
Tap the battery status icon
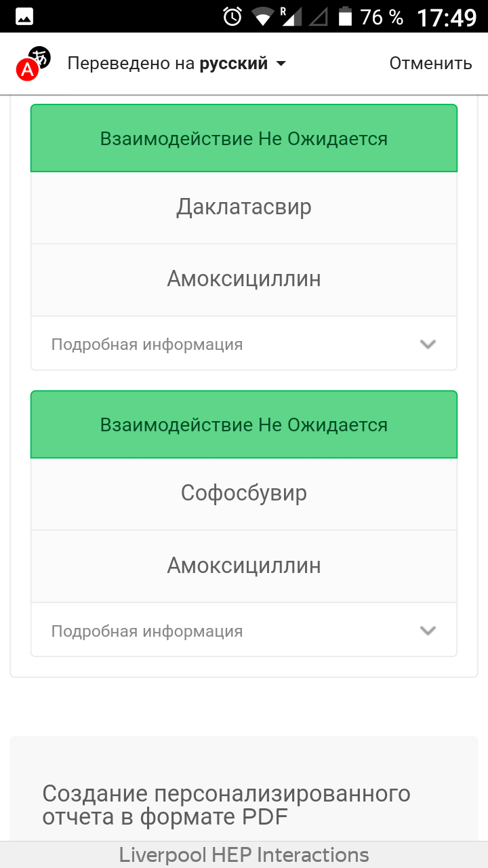pos(345,16)
